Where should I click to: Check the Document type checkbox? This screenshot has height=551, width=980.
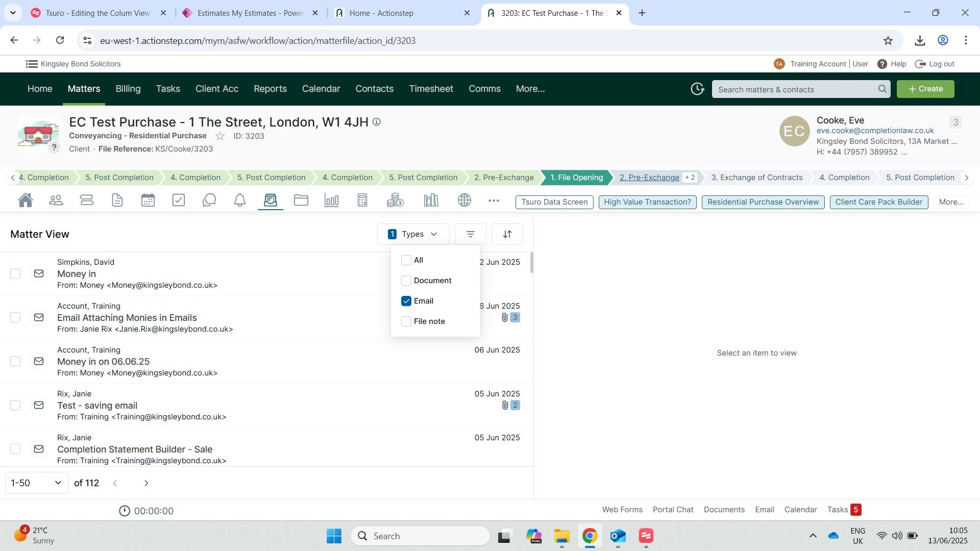pyautogui.click(x=406, y=281)
